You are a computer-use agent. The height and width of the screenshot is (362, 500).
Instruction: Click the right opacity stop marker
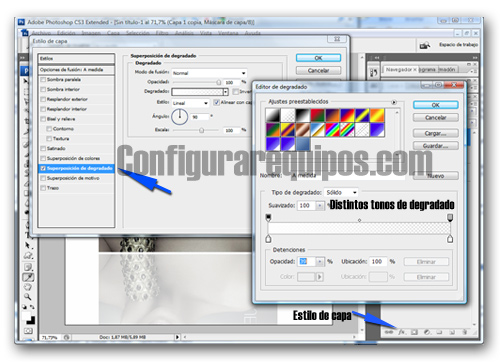click(x=450, y=218)
